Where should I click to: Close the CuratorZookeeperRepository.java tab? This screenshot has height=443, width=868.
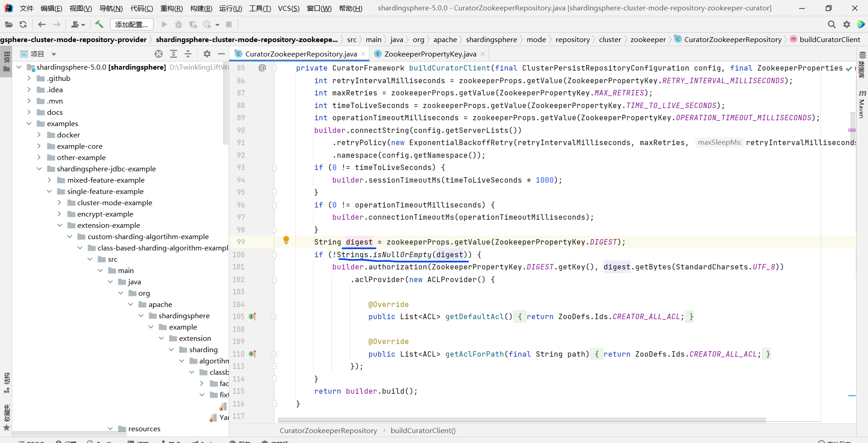[363, 54]
